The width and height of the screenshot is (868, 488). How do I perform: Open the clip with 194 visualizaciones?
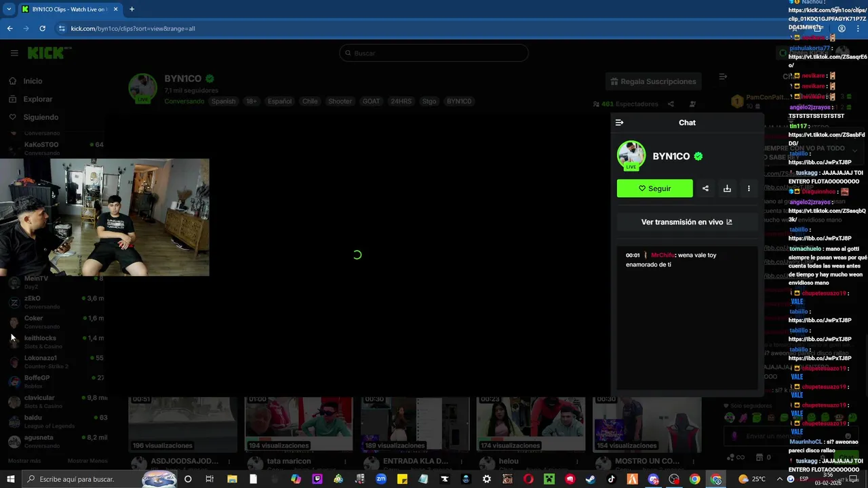(x=299, y=424)
